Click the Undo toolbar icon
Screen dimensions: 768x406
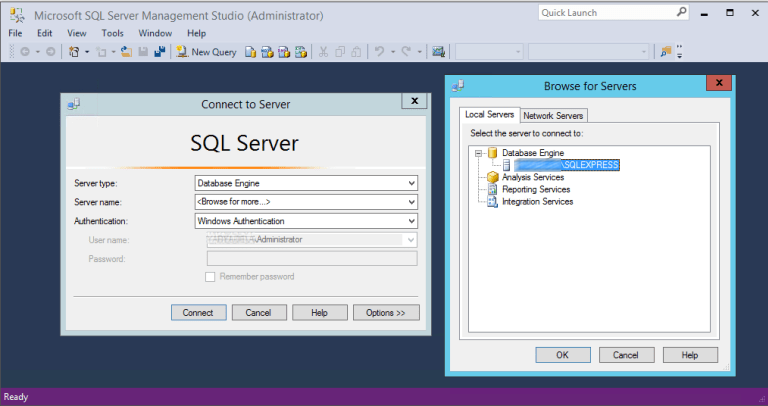coord(379,51)
